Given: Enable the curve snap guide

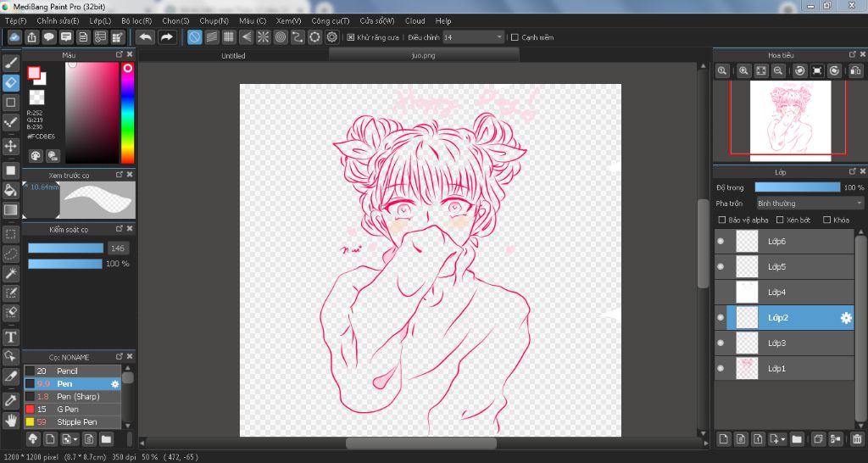Looking at the screenshot, I should point(298,37).
